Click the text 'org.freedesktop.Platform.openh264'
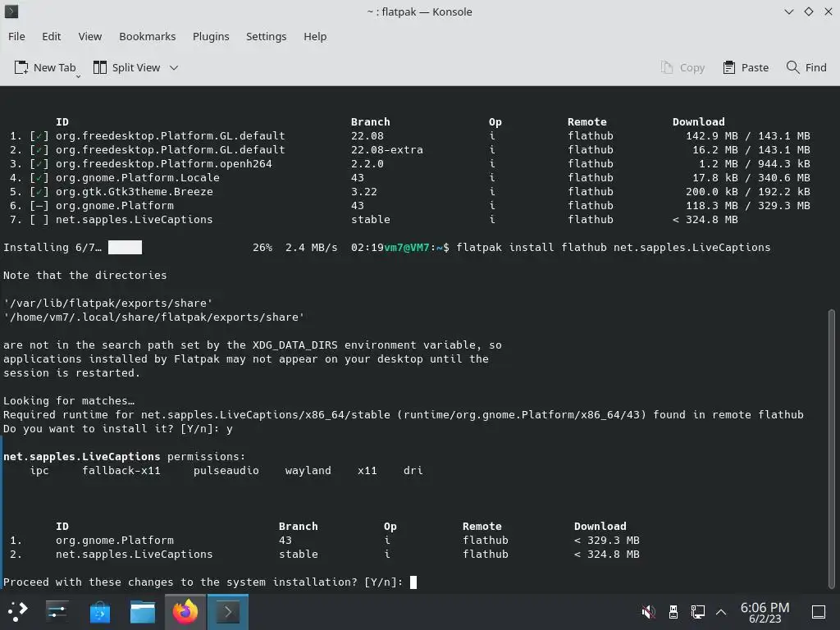The width and height of the screenshot is (840, 630). pos(164,164)
